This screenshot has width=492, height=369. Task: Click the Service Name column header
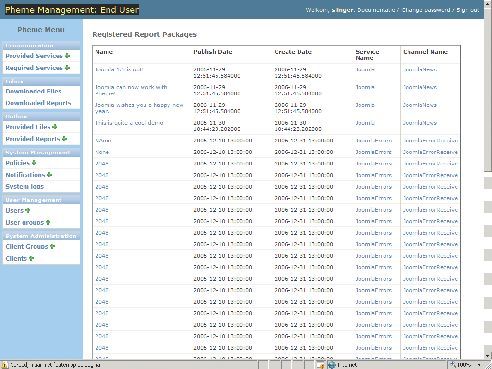coord(367,55)
